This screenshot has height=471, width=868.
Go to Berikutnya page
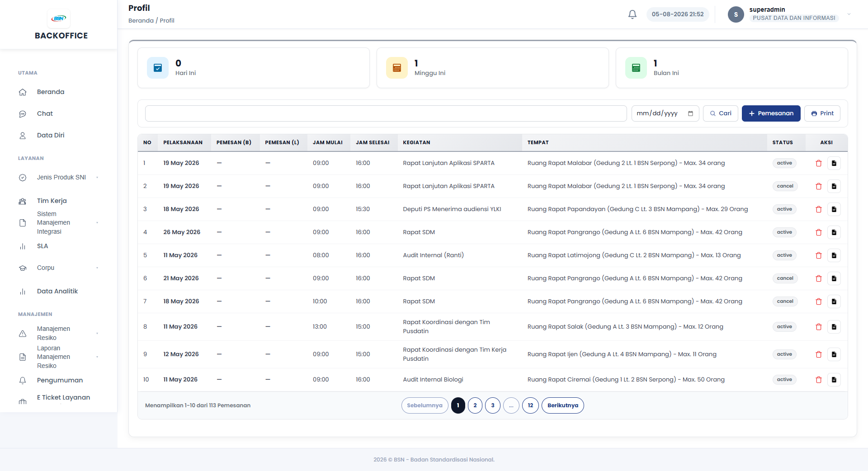562,405
